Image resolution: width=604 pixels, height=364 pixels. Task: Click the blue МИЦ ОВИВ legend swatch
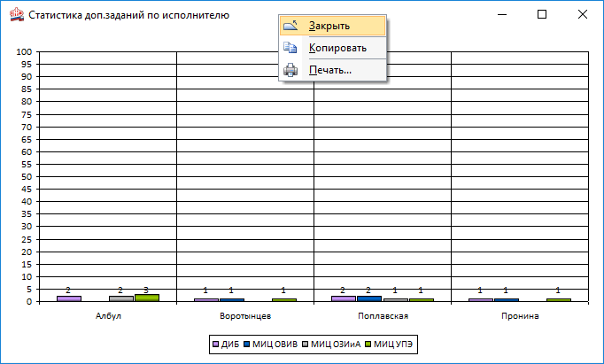click(247, 344)
